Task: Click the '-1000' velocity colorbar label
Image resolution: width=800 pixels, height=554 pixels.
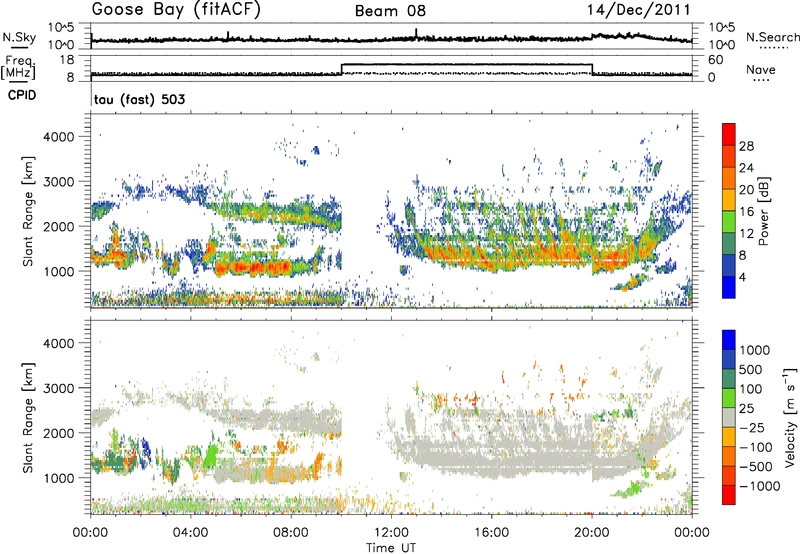Action: pos(759,486)
